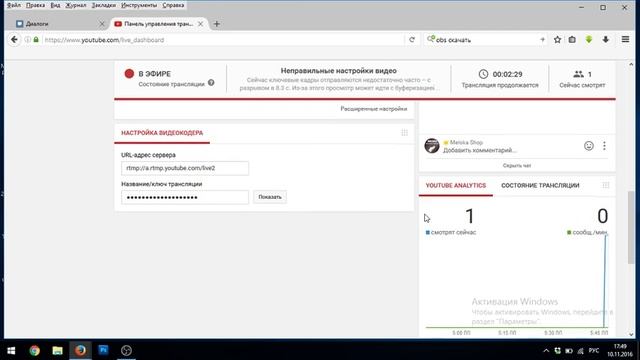Open the Вид menu
Screen dimensions: 640x360
[x=55, y=5]
